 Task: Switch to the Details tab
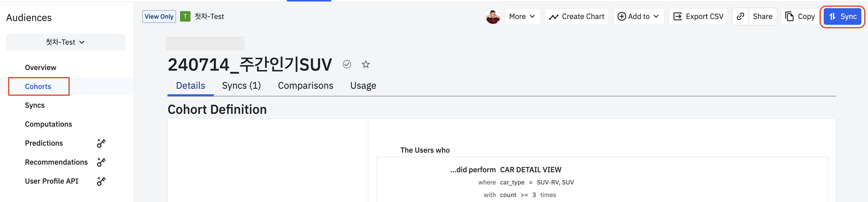[190, 86]
